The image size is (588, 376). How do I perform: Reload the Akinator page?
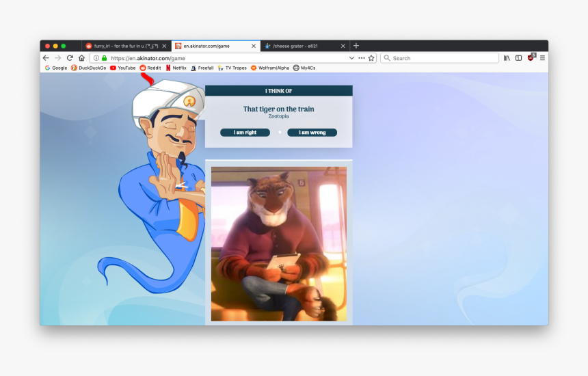pos(70,58)
